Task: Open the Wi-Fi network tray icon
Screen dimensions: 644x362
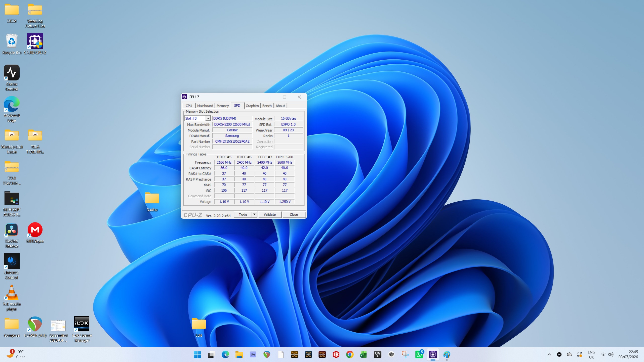Action: coord(603,354)
